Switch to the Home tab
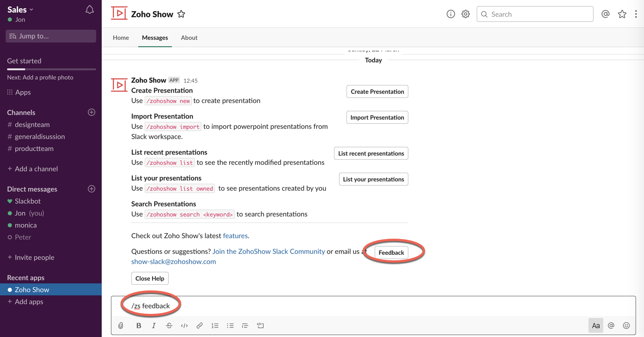The image size is (644, 337). [x=121, y=38]
